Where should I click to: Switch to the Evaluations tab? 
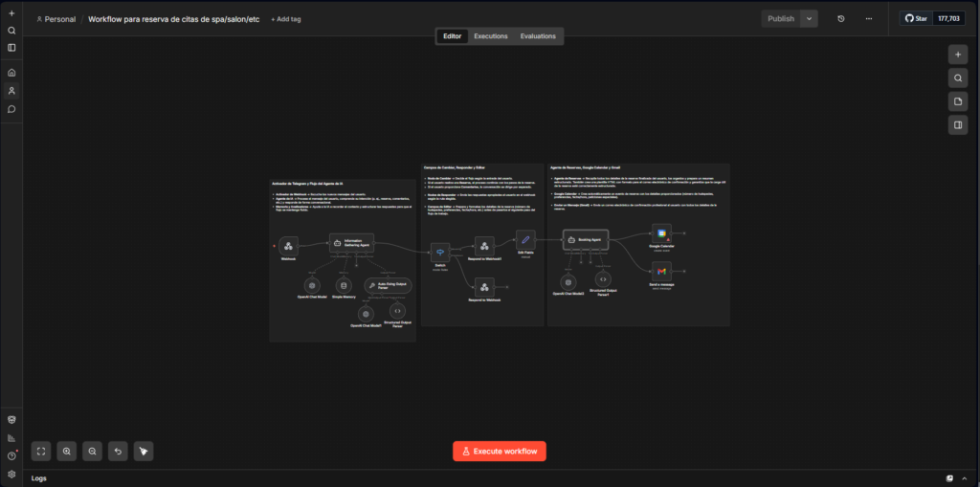click(x=538, y=36)
